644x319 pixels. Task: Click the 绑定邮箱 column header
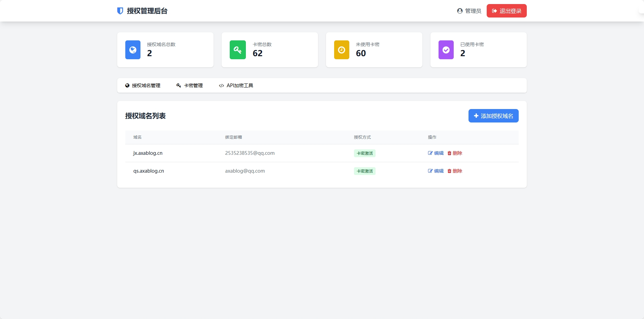(233, 137)
